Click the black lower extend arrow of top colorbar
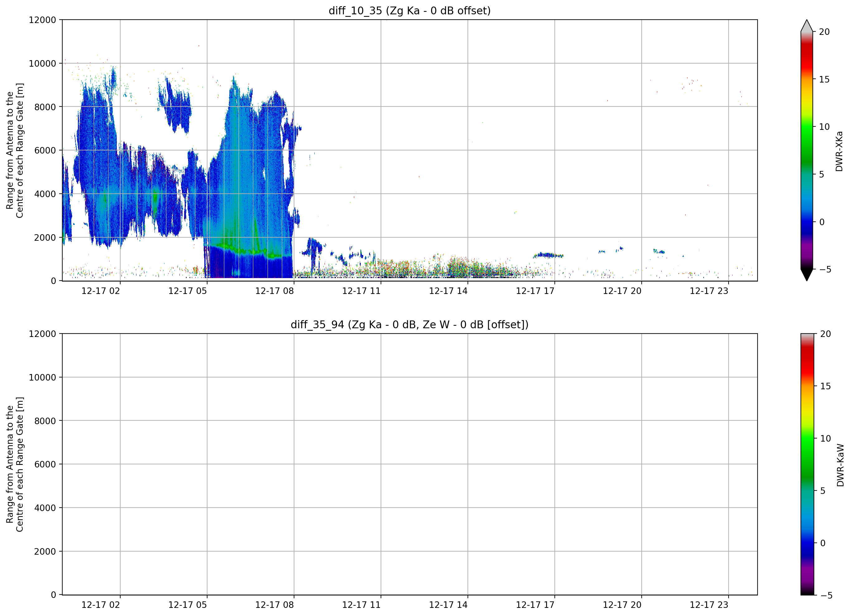This screenshot has height=616, width=851. tap(807, 275)
